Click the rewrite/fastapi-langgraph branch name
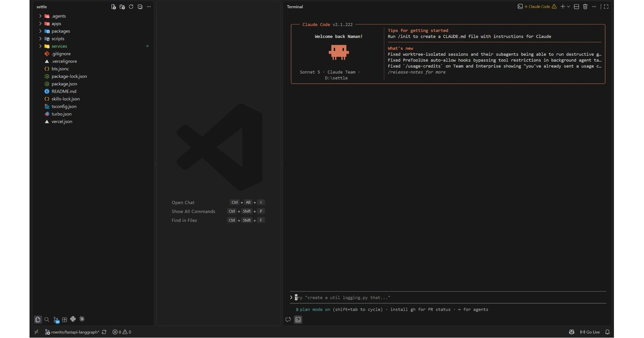The image size is (644, 338). pyautogui.click(x=75, y=332)
